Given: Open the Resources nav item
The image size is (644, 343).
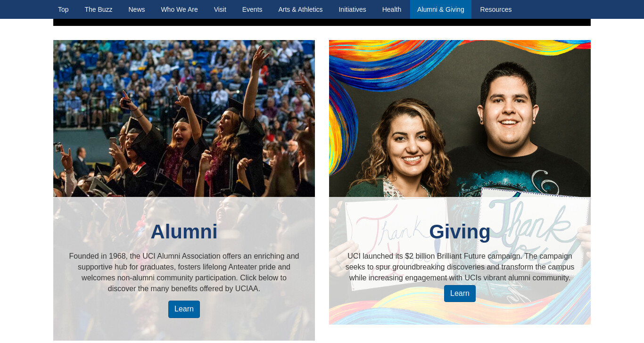Looking at the screenshot, I should click(496, 9).
